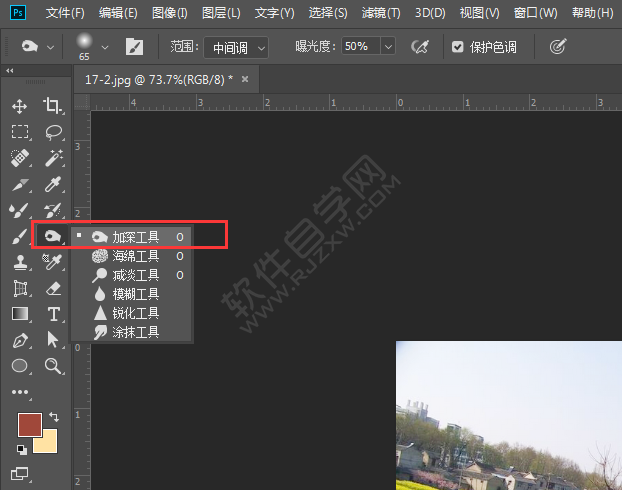Viewport: 622px width, 490px height.
Task: Open the 3D(D) menu
Action: pos(430,13)
